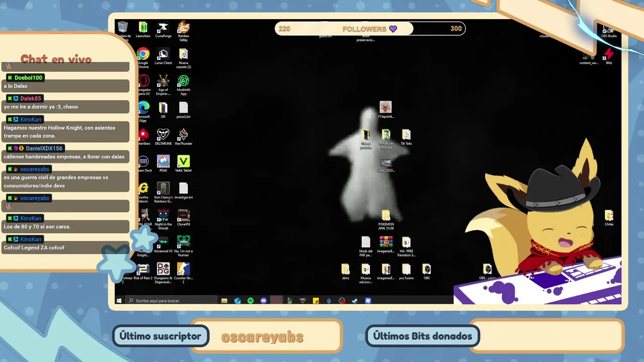The width and height of the screenshot is (644, 362).
Task: Open Steam from the taskbar
Action: 355,301
